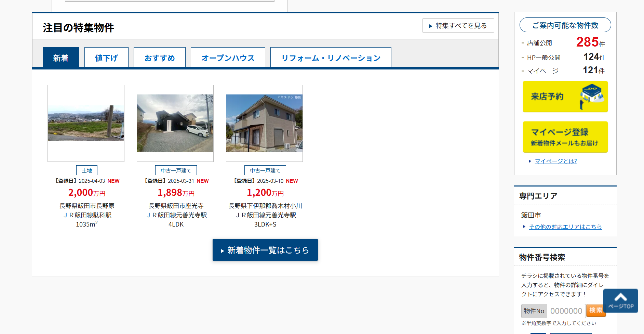This screenshot has height=334, width=644.
Task: Click address 長野県下伊那郡喬木村小川
Action: pos(265,206)
